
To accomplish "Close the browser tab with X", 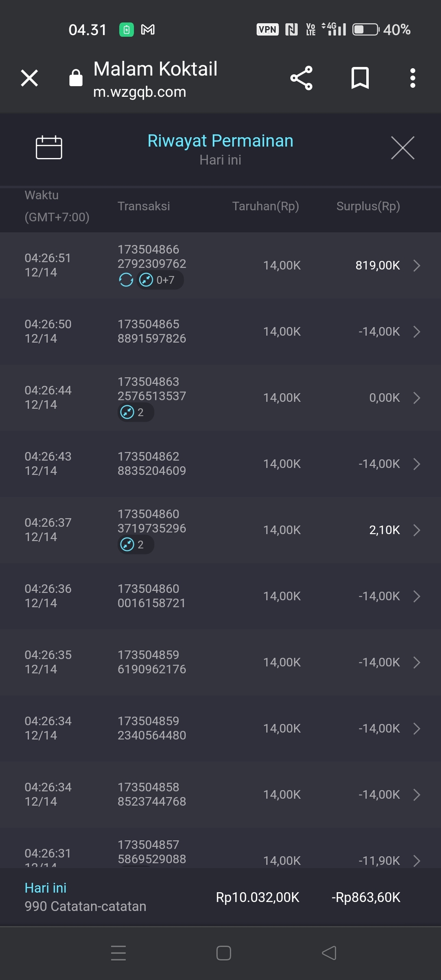I will [x=29, y=78].
